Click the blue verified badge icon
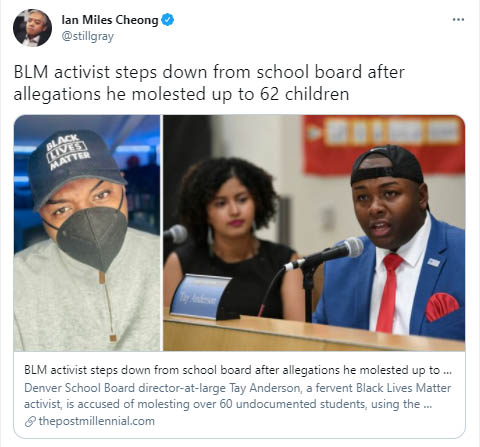Screen dimensions: 480x447 [x=167, y=20]
